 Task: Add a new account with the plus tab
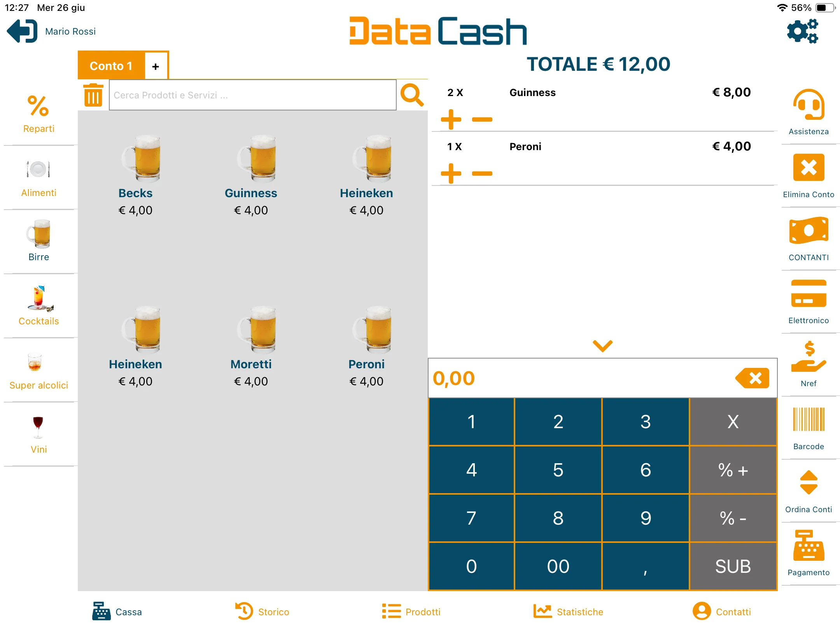point(156,65)
